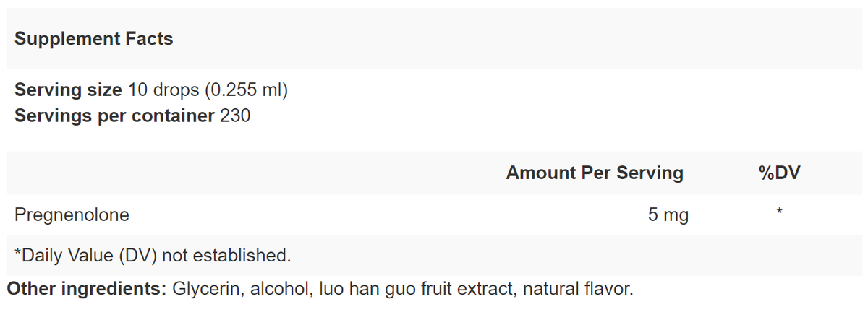Select the Other ingredients label
The width and height of the screenshot is (868, 312).
pyautogui.click(x=87, y=290)
